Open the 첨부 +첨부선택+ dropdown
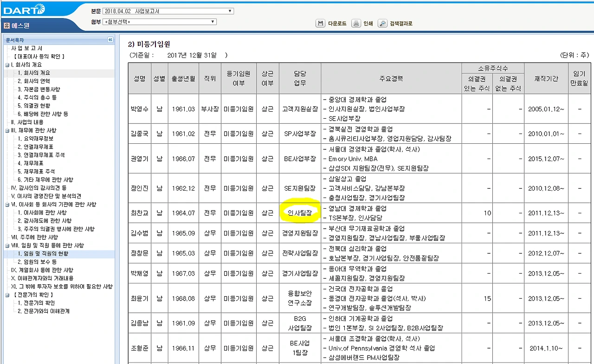This screenshot has height=364, width=594. pyautogui.click(x=160, y=22)
